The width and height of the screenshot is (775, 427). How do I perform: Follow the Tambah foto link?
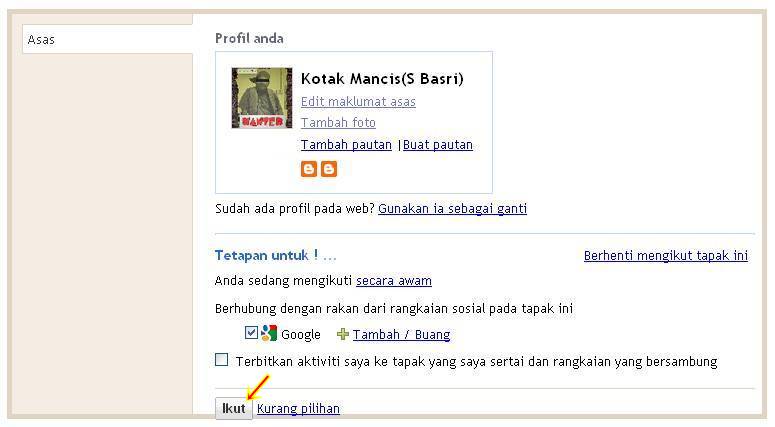(338, 123)
